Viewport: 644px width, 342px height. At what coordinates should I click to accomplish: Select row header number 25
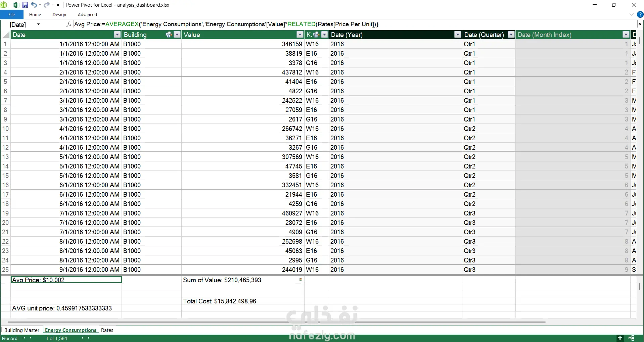(x=5, y=270)
